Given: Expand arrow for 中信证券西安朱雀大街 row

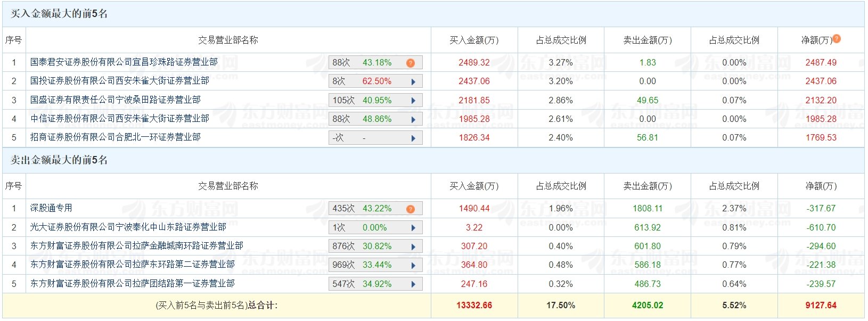Looking at the screenshot, I should (x=413, y=120).
